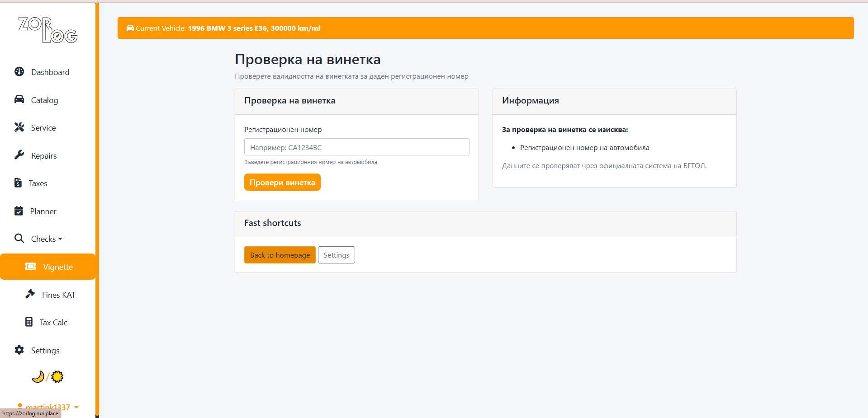Click the Taxes invoice icon
This screenshot has width=868, height=418.
point(18,183)
